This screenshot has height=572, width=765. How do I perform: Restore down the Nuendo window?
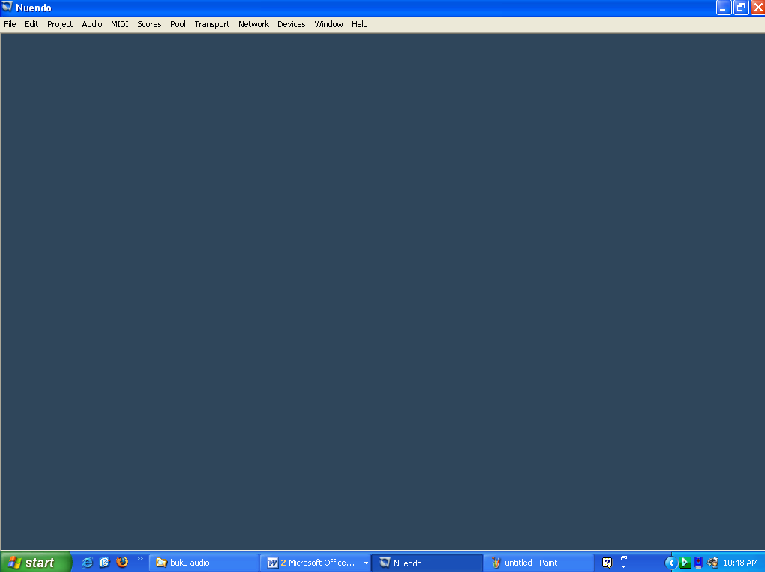tap(740, 8)
